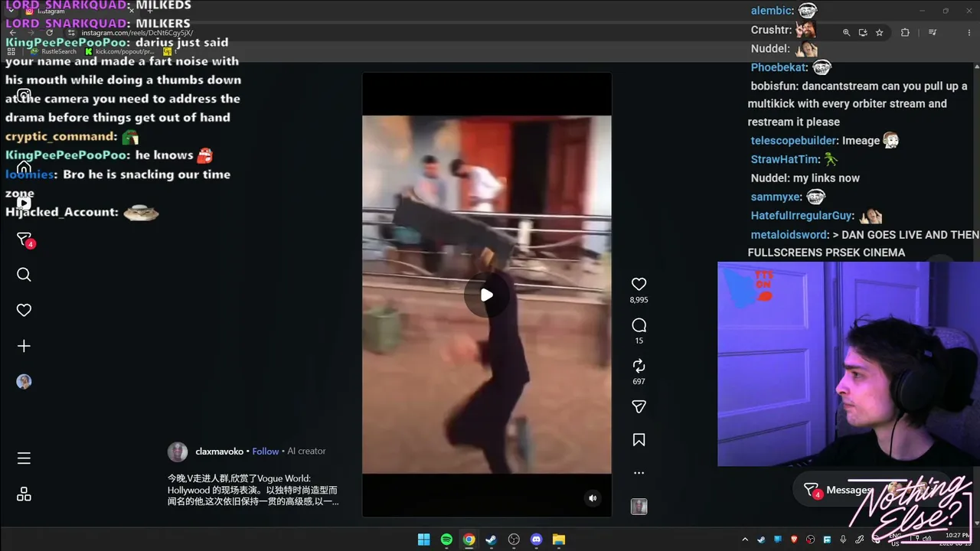Open the AI creator label
The image size is (980, 551).
click(x=306, y=452)
